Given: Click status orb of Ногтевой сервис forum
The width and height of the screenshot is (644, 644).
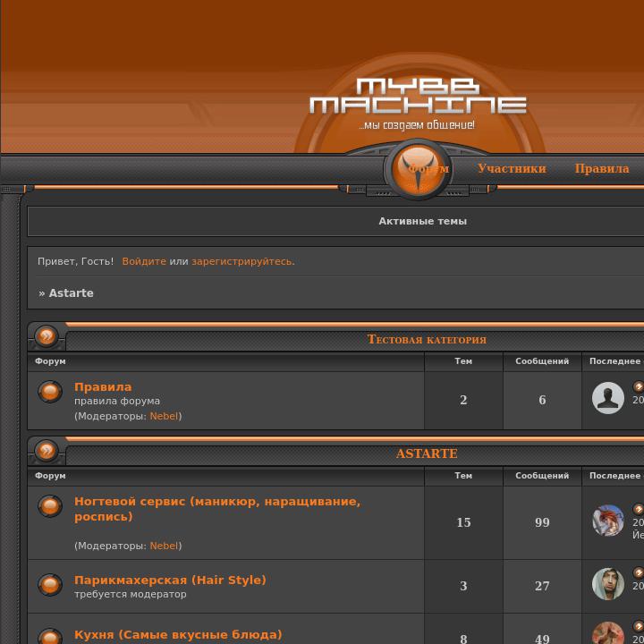Looking at the screenshot, I should click(x=50, y=506).
